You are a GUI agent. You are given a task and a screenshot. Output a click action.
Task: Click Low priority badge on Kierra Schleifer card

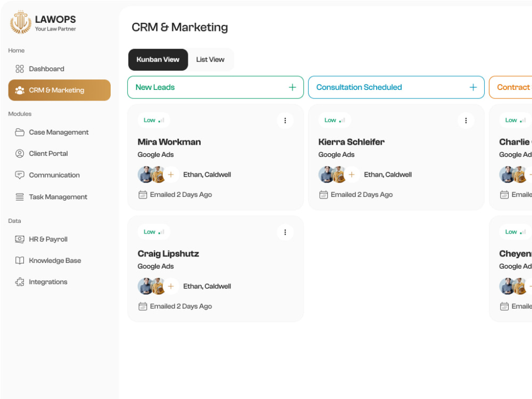[x=334, y=120]
